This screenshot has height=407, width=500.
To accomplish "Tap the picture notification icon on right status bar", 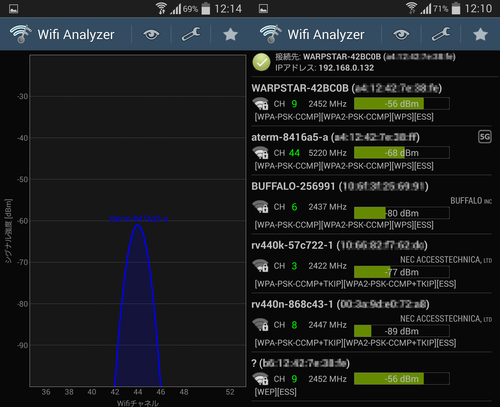I will coord(263,9).
